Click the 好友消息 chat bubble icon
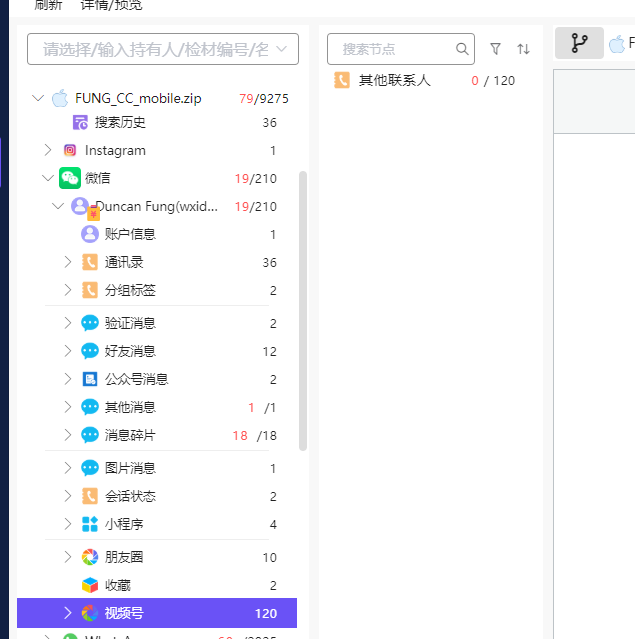This screenshot has height=639, width=635. click(90, 351)
